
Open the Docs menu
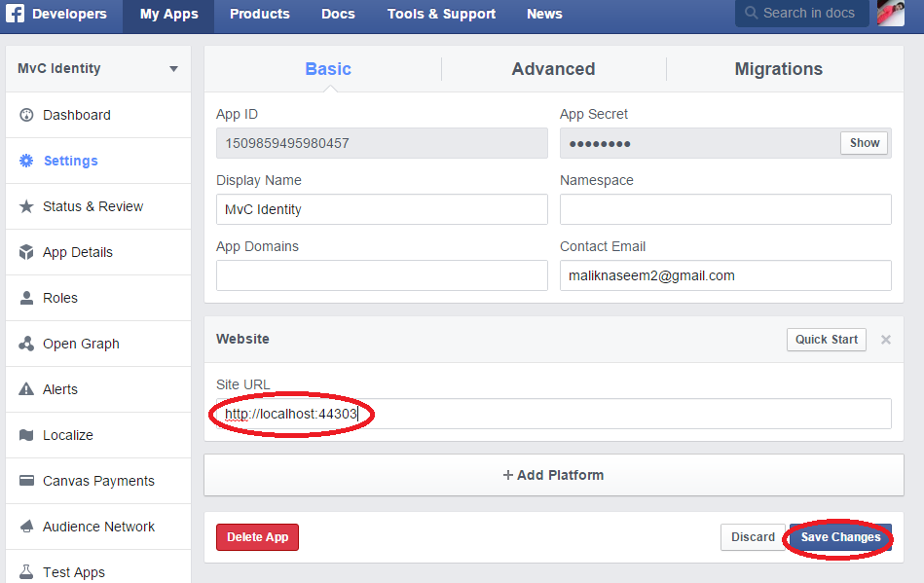[338, 15]
